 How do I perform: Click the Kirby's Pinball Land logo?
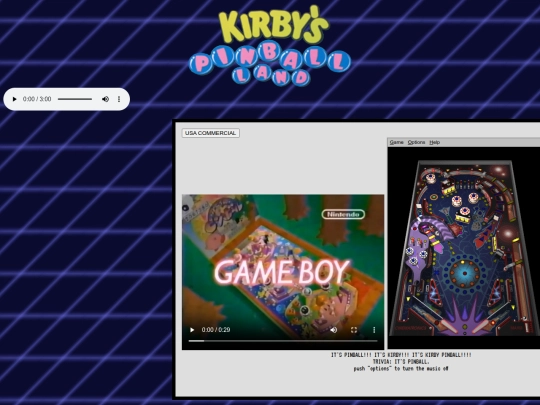point(270,45)
